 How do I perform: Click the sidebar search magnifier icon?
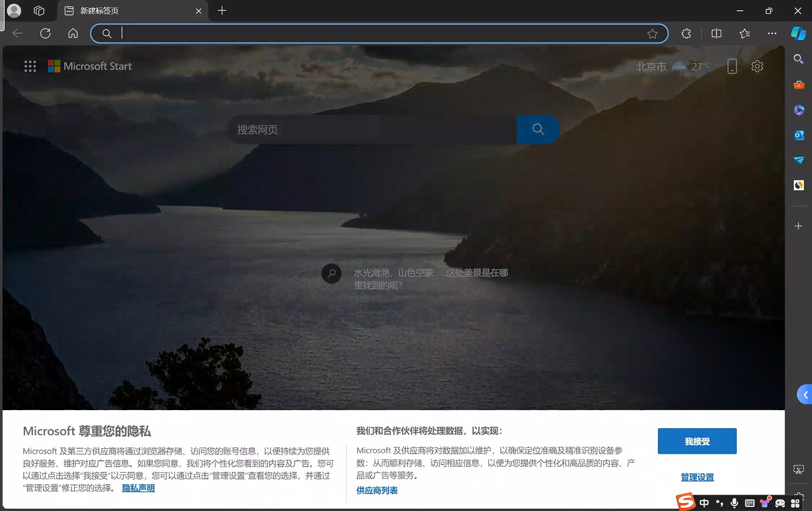[798, 59]
